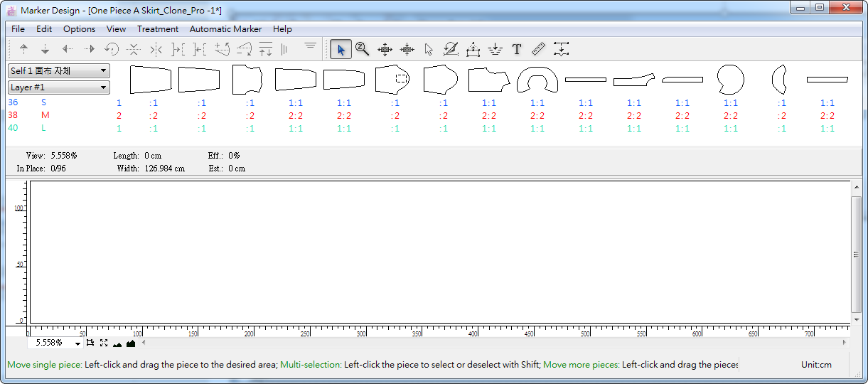Open the Treatment menu
Image resolution: width=868 pixels, height=384 pixels.
pyautogui.click(x=157, y=29)
